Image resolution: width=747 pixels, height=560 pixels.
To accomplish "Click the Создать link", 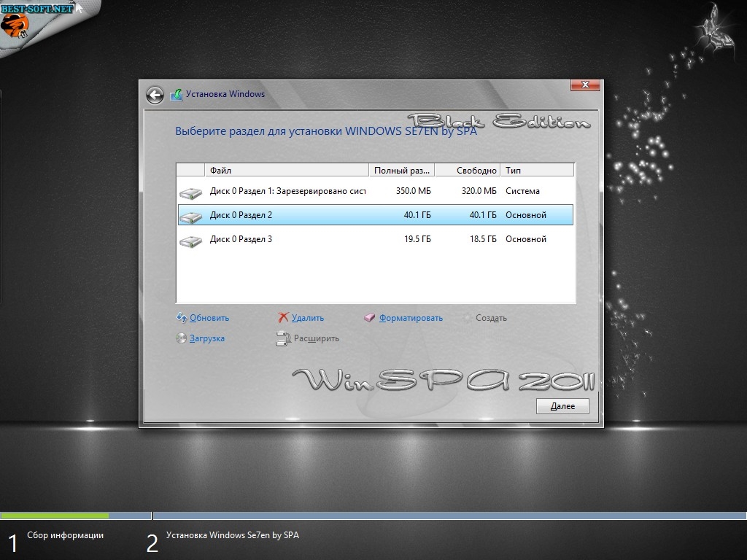I will (x=491, y=318).
